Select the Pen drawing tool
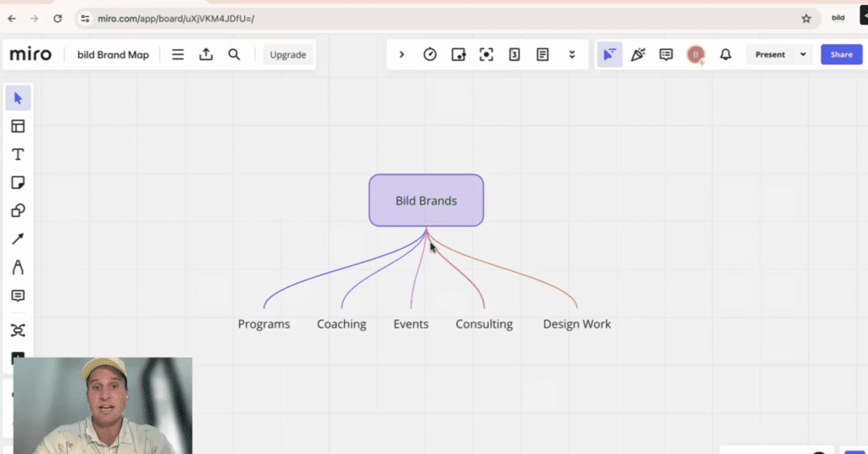 pyautogui.click(x=18, y=268)
